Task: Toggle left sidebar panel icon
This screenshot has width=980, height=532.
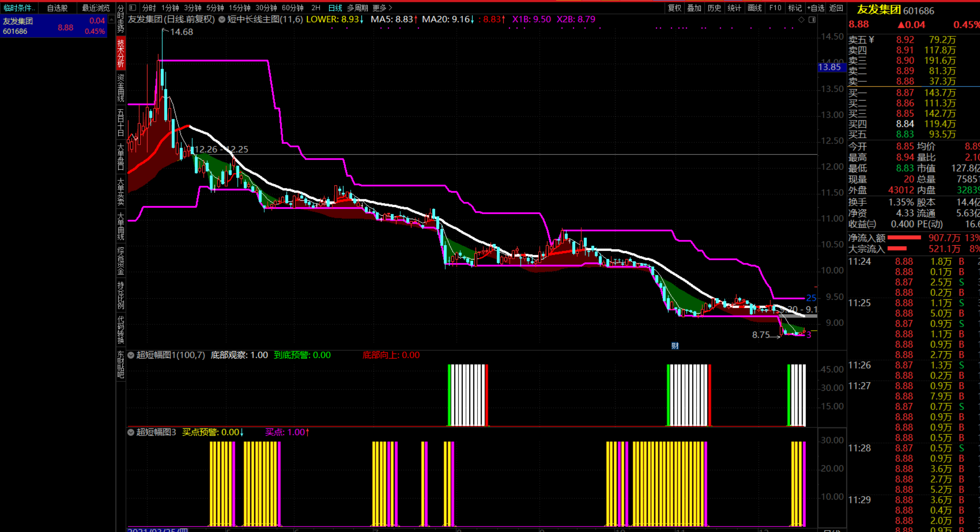Action: (x=133, y=8)
